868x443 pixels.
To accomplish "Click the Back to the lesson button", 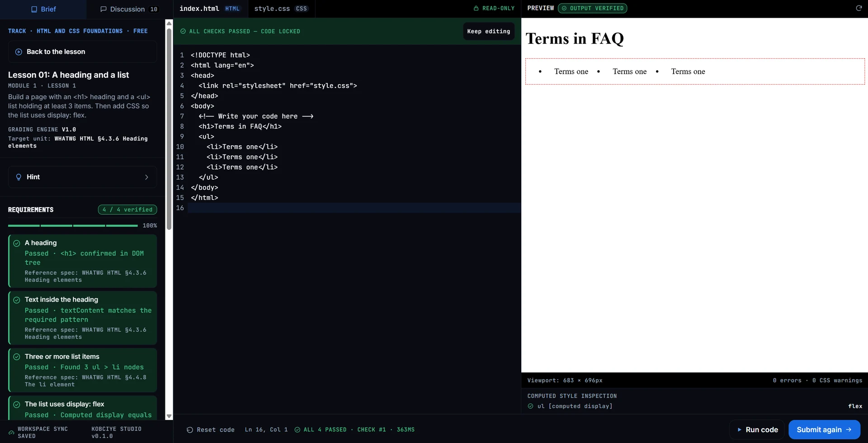I will tap(83, 52).
